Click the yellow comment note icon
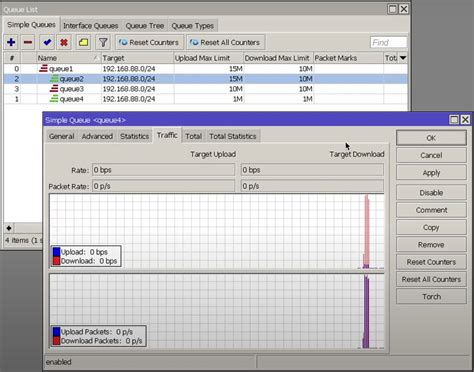 pos(83,42)
